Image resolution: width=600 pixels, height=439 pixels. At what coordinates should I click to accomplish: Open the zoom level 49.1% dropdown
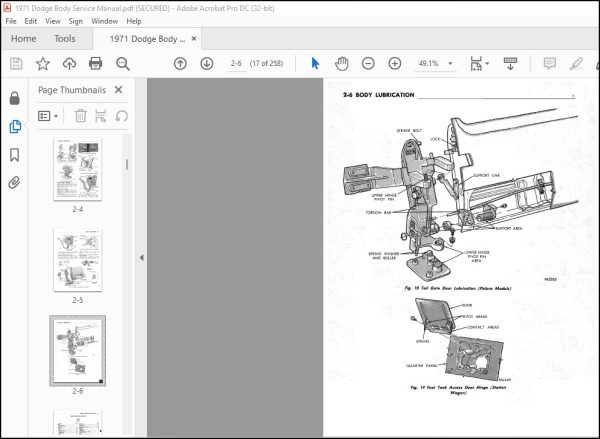(450, 64)
